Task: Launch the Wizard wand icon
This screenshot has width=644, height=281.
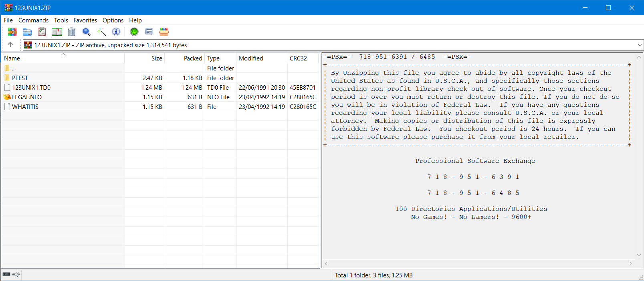Action: pos(101,32)
